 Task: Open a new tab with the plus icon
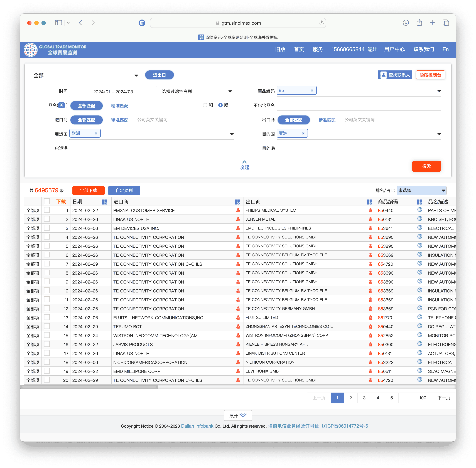click(432, 23)
